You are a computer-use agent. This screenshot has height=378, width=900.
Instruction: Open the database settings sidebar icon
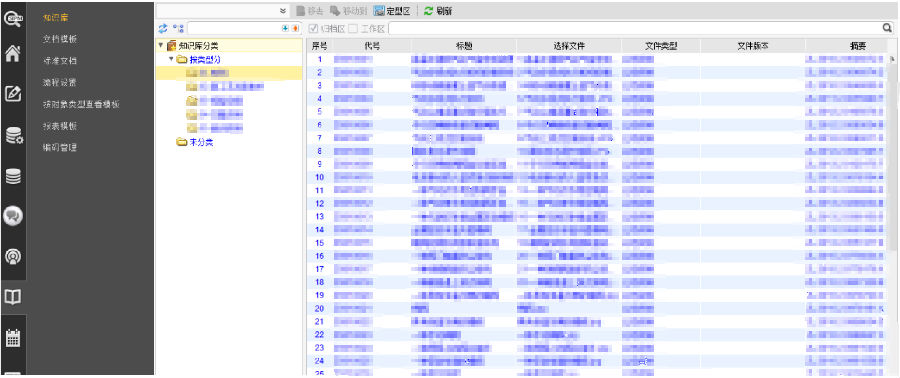tap(13, 136)
